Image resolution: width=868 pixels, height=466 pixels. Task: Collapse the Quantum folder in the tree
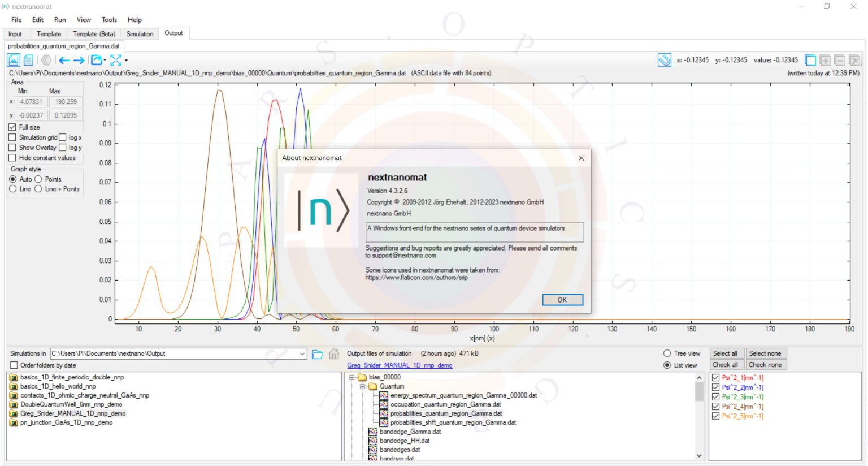[x=362, y=386]
